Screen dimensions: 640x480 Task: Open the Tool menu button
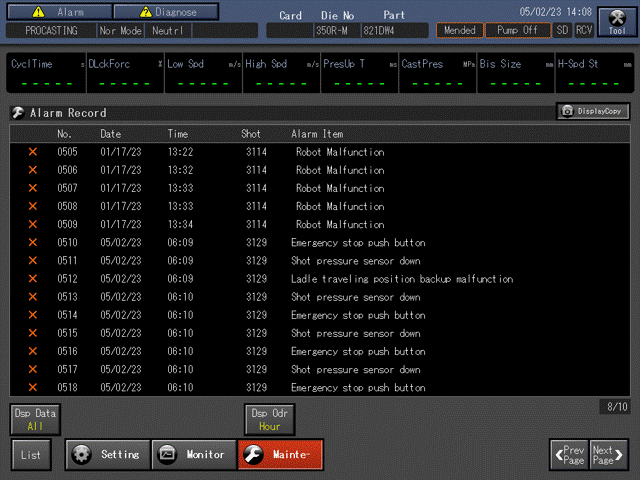[616, 22]
